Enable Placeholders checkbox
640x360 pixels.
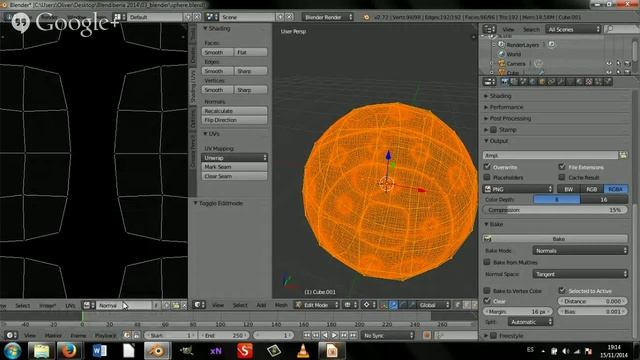pos(487,178)
